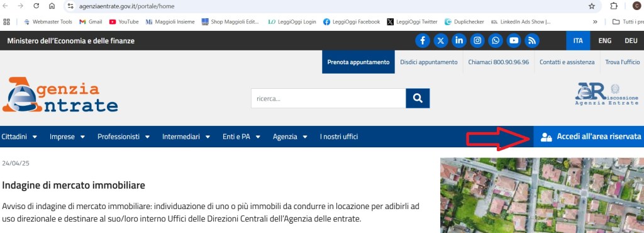This screenshot has width=644, height=233.
Task: Click the Agenzia Entrate logo
Action: (60, 95)
